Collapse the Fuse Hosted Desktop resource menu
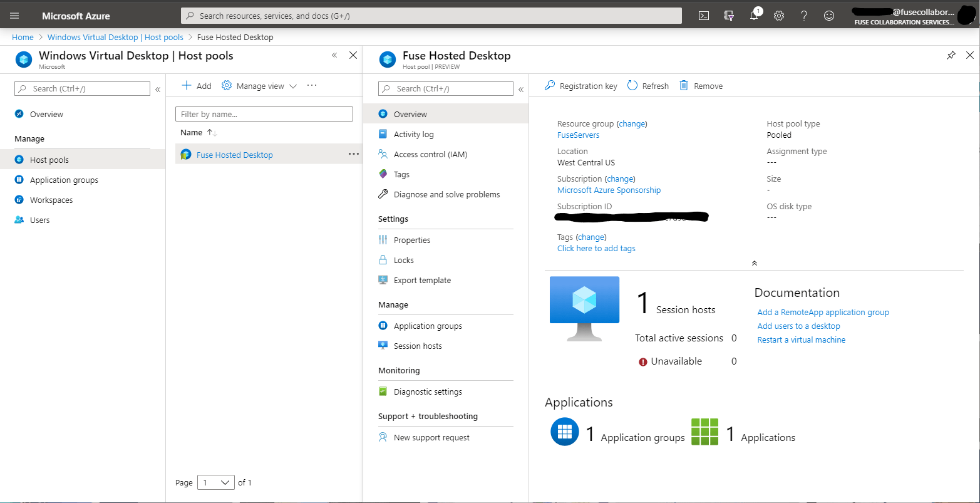The height and width of the screenshot is (503, 980). click(x=521, y=90)
